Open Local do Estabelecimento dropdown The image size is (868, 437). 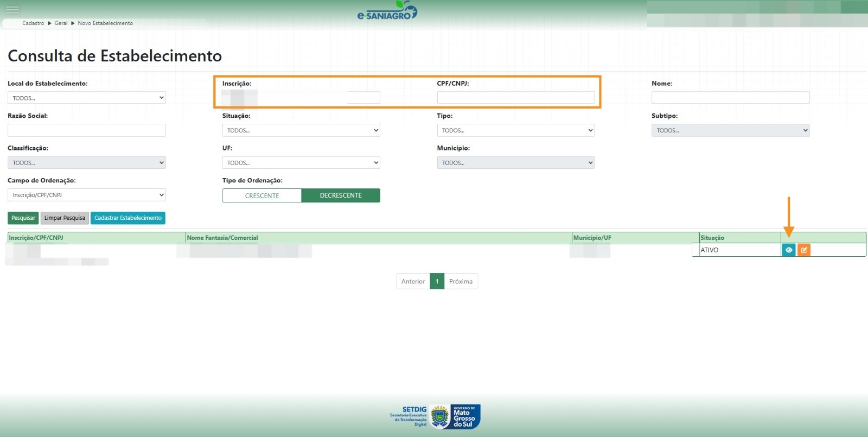[x=87, y=98]
